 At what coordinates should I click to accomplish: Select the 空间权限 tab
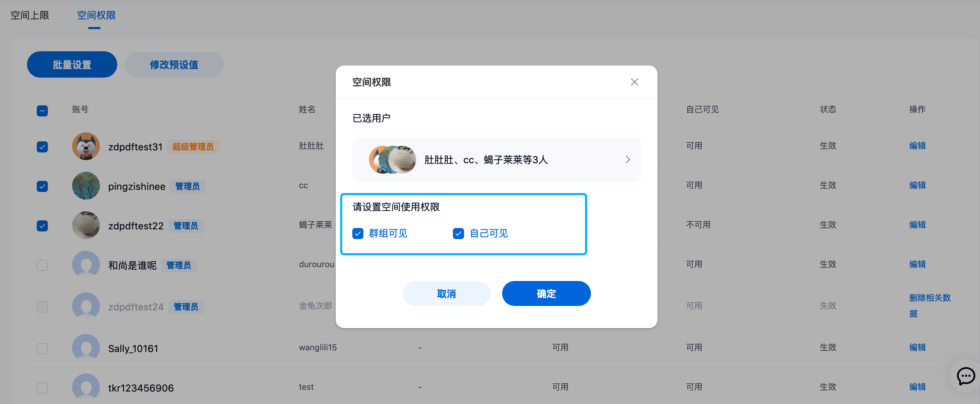click(x=96, y=15)
